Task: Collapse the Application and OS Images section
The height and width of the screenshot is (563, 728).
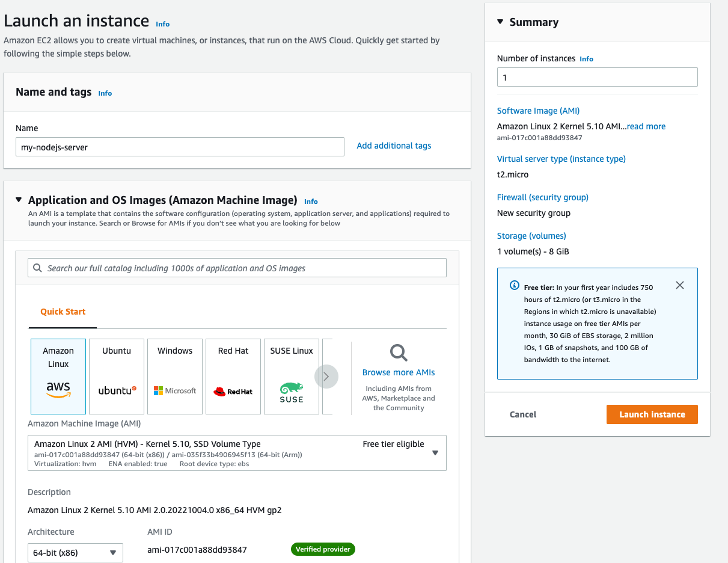Action: (19, 200)
